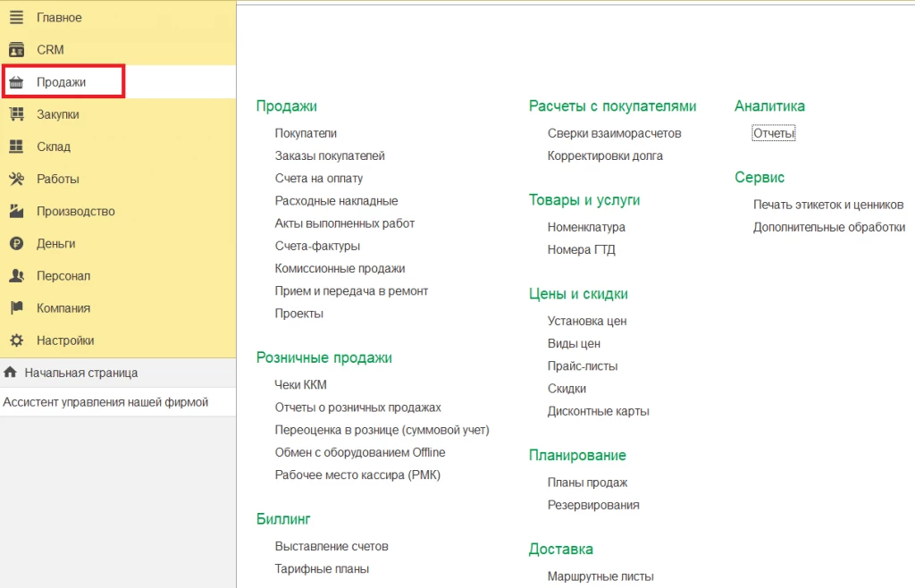The height and width of the screenshot is (588, 915).
Task: Open the Покупатели list
Action: 306,133
